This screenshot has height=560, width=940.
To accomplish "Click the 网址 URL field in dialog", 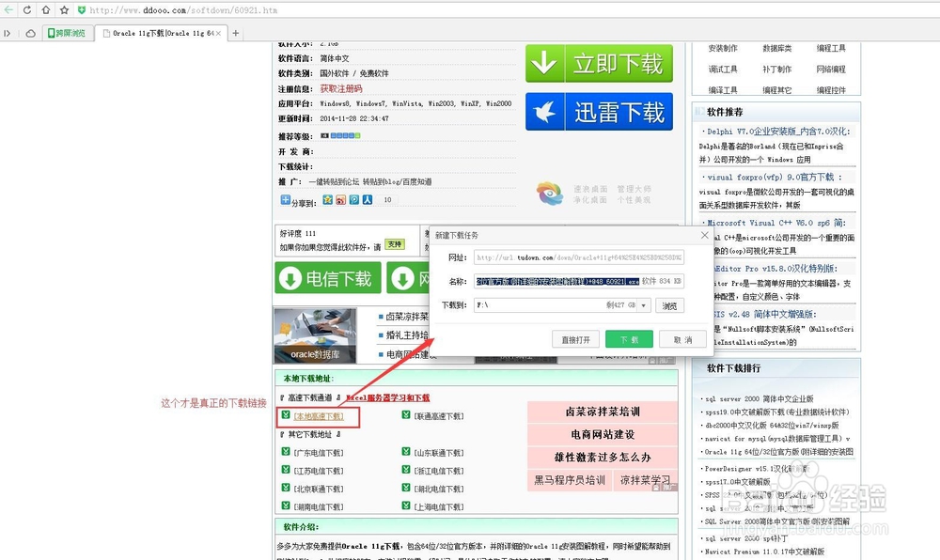I will coord(578,257).
